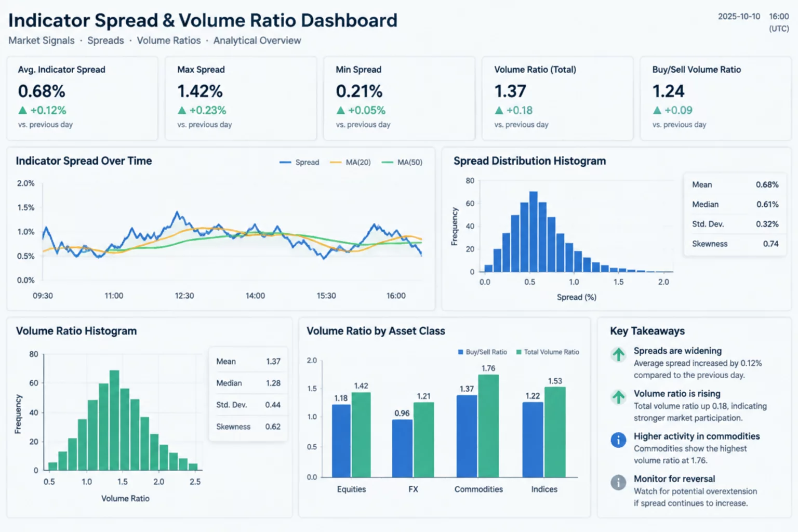The image size is (798, 532).
Task: Toggle the MA(20) legend entry
Action: (x=350, y=162)
